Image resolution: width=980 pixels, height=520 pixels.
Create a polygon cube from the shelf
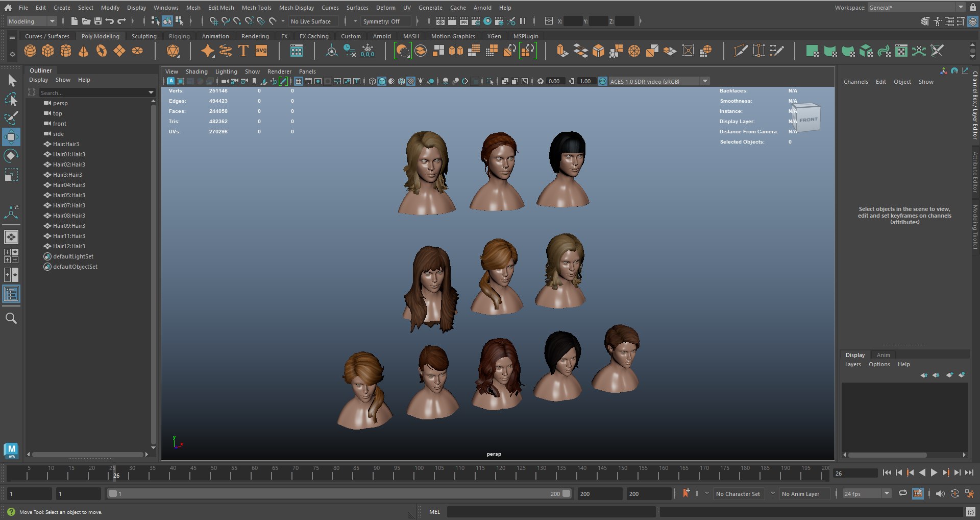[x=48, y=51]
